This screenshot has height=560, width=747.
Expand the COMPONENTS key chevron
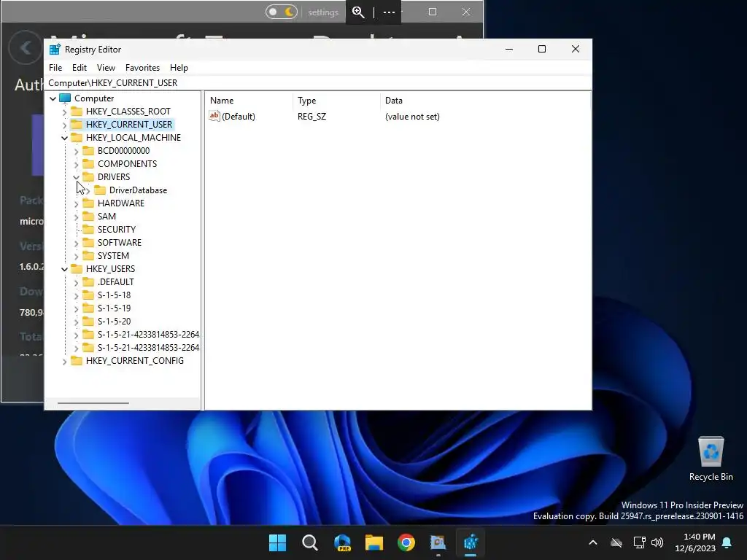coord(76,164)
